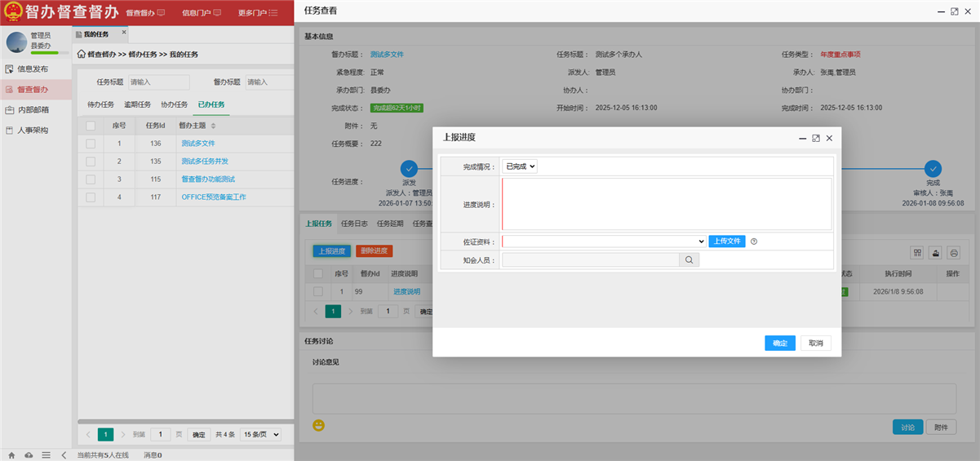Tick the checkbox for 督办Id 99 row
980x461 pixels.
317,291
